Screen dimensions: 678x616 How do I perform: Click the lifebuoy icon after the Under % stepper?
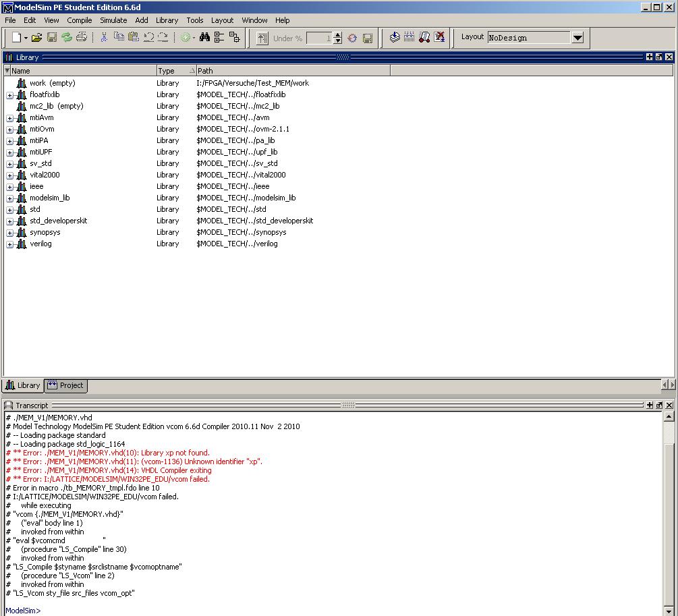click(352, 38)
